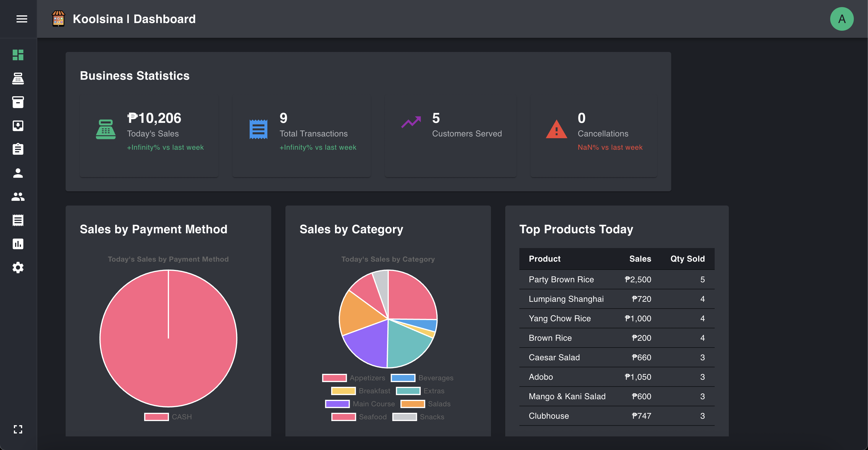Image resolution: width=868 pixels, height=450 pixels.
Task: Open the Reports bar chart section
Action: (18, 244)
